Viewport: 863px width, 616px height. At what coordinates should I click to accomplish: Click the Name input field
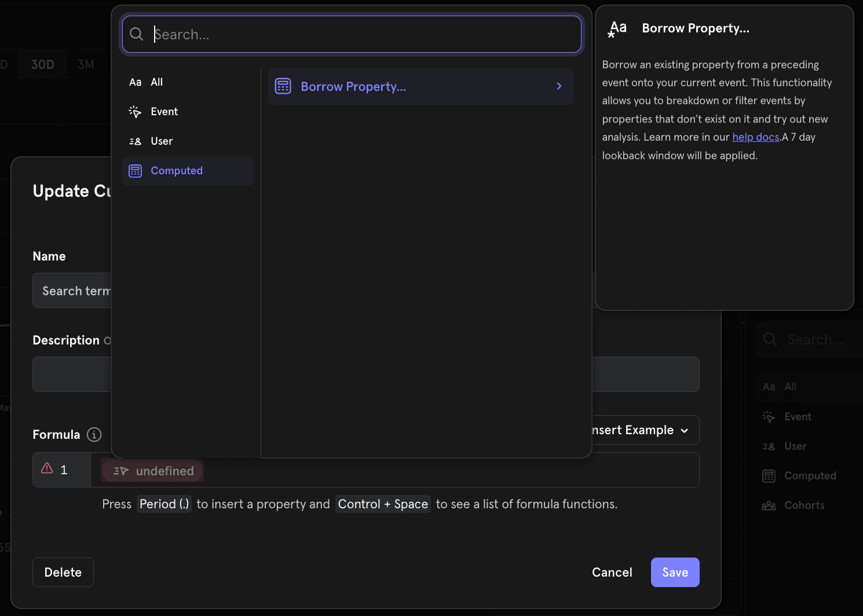(x=72, y=291)
